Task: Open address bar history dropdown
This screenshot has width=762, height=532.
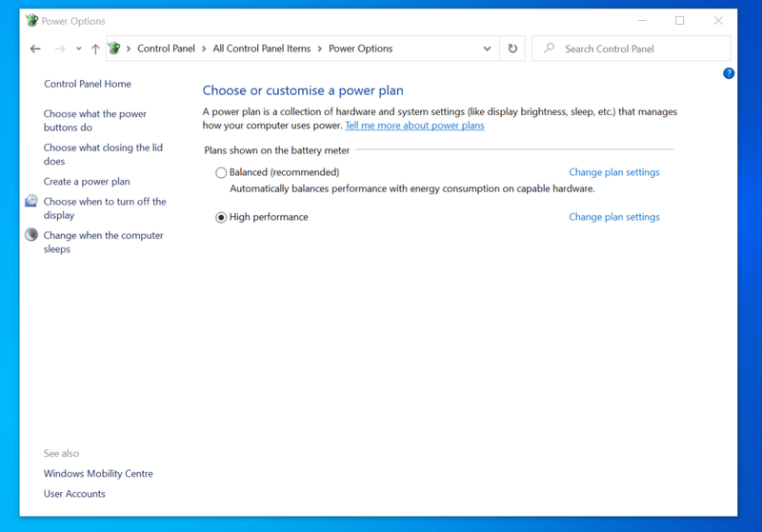Action: (x=487, y=49)
